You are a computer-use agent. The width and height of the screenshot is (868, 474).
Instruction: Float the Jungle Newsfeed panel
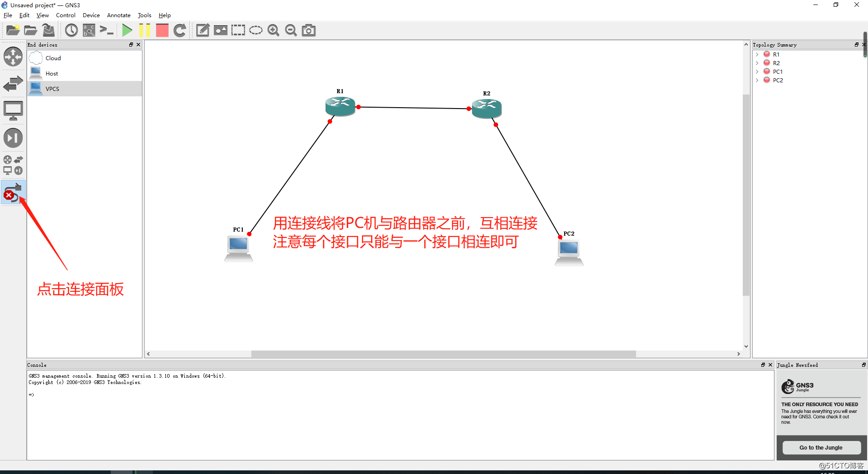(x=864, y=365)
